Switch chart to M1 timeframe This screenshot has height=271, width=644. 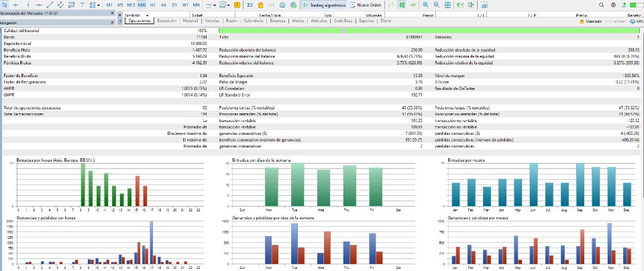click(x=109, y=5)
